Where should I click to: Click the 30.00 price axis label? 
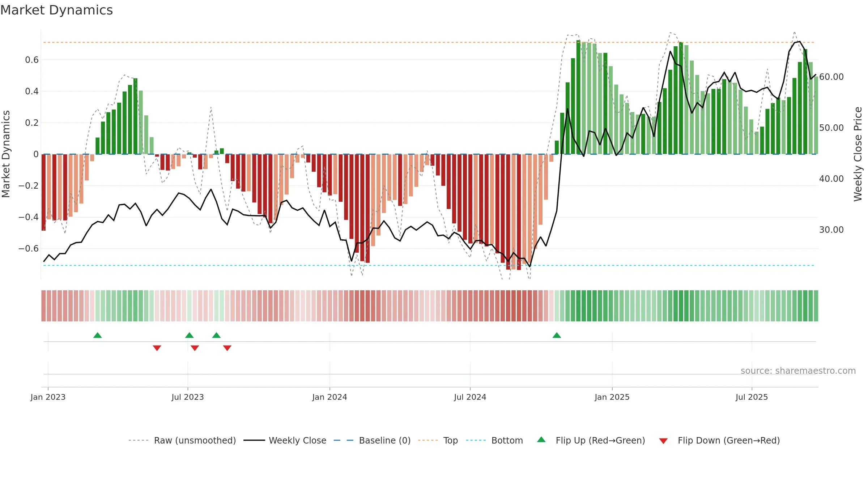[831, 230]
